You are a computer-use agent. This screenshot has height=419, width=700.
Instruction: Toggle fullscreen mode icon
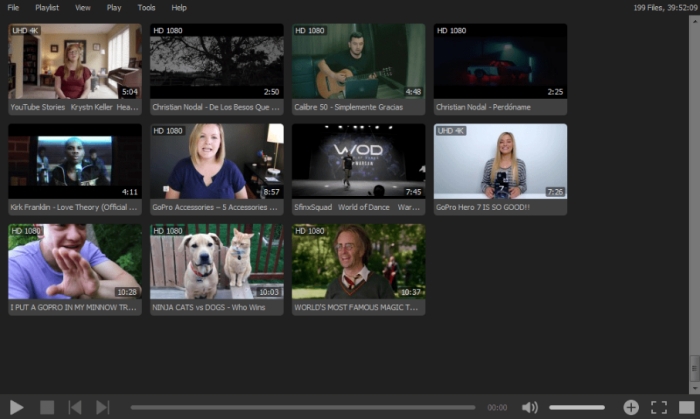(659, 407)
